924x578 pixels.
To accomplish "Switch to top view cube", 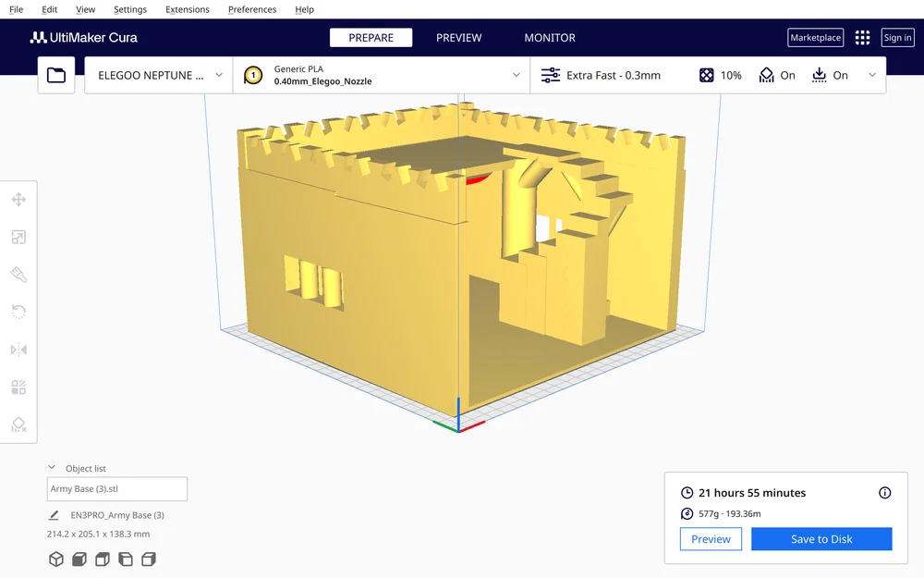I will click(103, 560).
